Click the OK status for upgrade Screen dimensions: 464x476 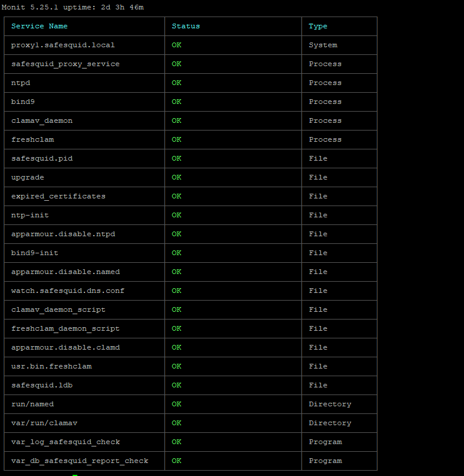tap(177, 177)
